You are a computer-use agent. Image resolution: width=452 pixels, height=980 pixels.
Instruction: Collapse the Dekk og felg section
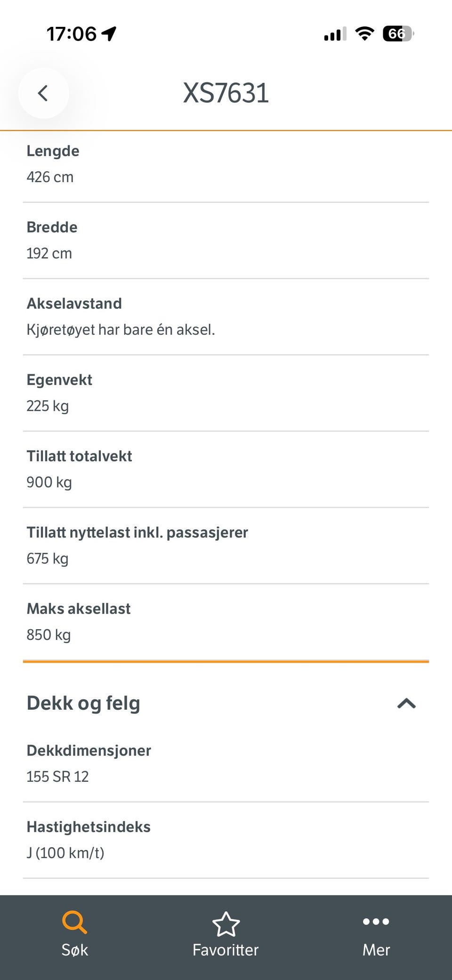point(406,703)
